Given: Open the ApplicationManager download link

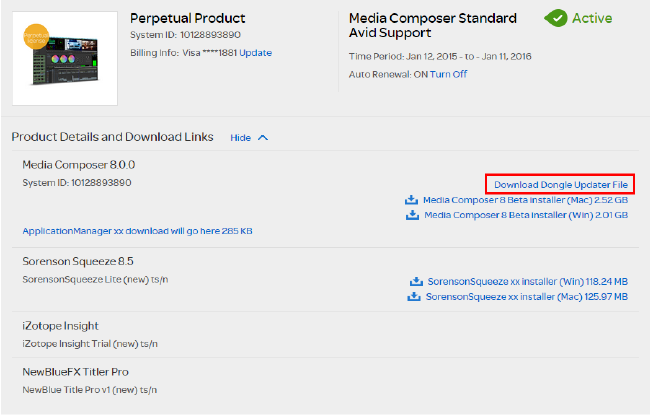Looking at the screenshot, I should click(137, 231).
